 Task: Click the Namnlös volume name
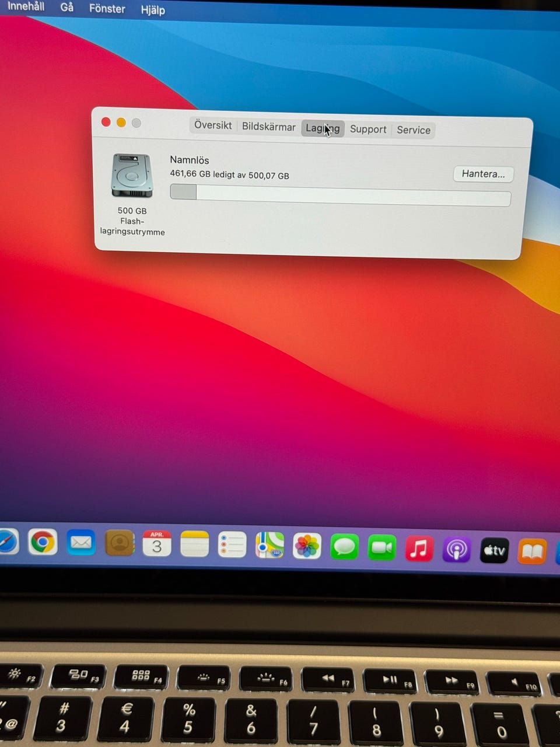[190, 160]
